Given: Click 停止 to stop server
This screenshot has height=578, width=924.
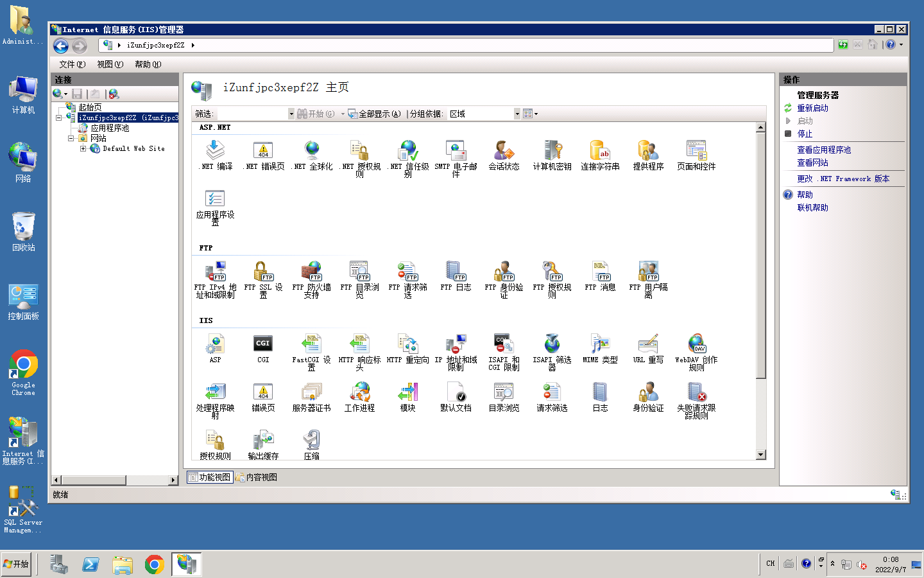Looking at the screenshot, I should [x=805, y=134].
